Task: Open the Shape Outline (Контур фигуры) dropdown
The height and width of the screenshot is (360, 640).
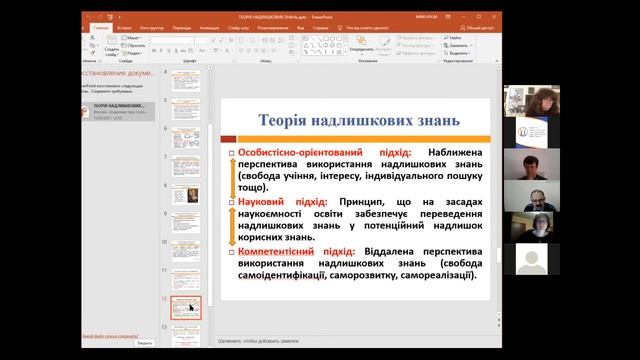Action: point(415,45)
